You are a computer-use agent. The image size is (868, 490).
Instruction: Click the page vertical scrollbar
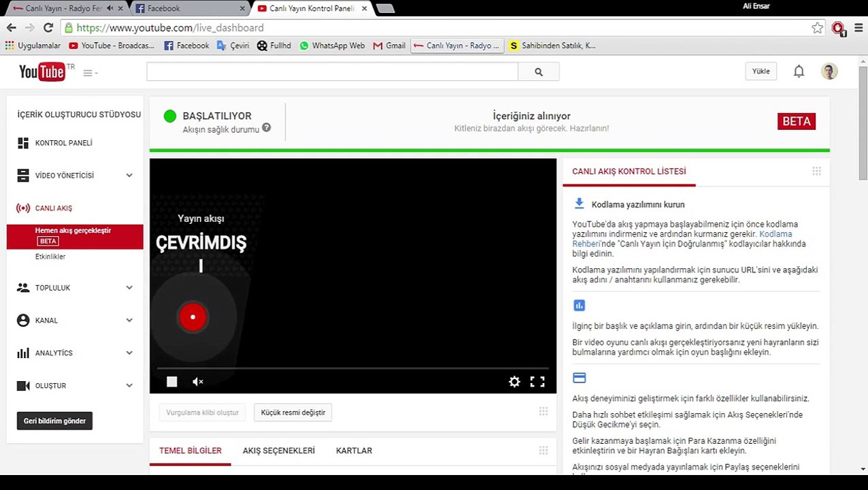[863, 122]
